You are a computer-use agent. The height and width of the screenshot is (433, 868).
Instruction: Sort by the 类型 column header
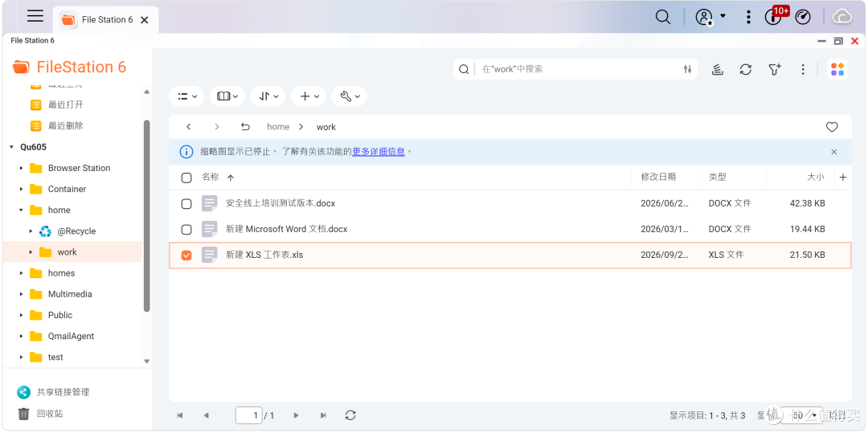pos(718,177)
